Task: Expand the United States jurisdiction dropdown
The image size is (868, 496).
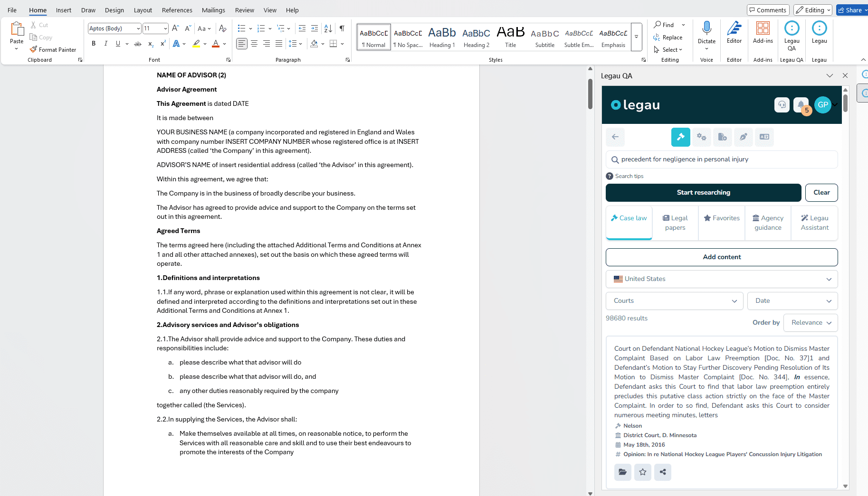Action: point(721,279)
